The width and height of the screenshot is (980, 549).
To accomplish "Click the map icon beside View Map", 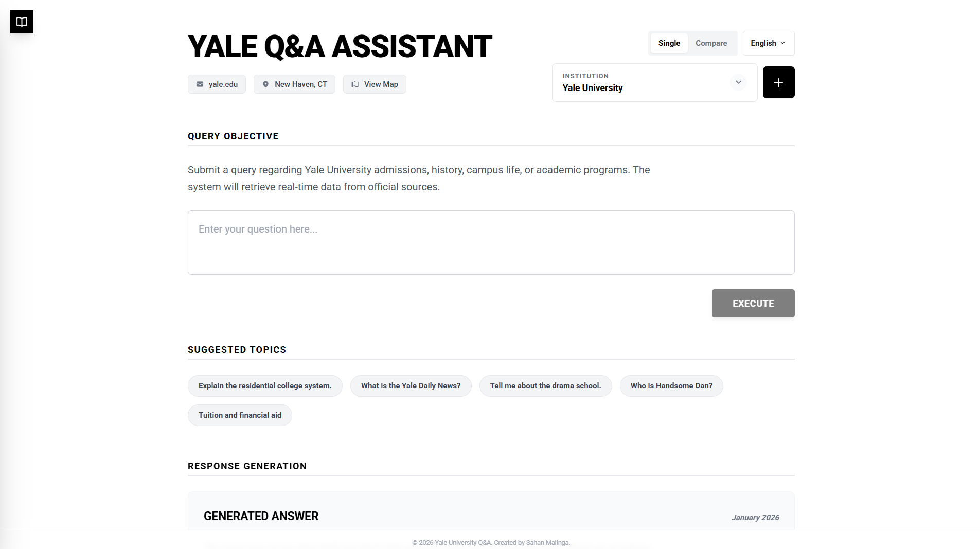I will click(x=355, y=84).
